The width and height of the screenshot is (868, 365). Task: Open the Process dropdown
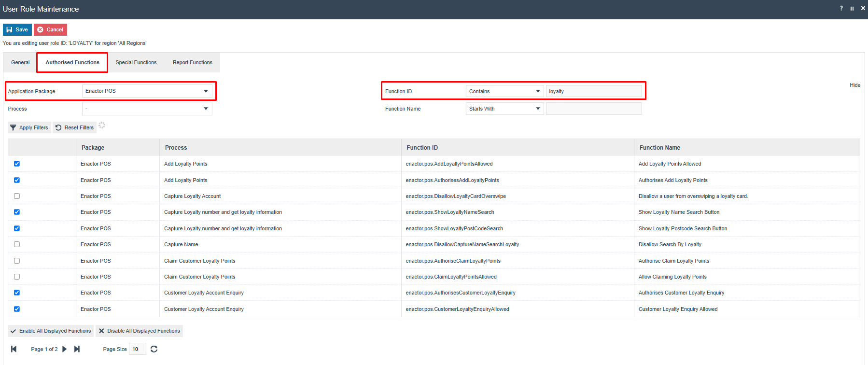[147, 109]
